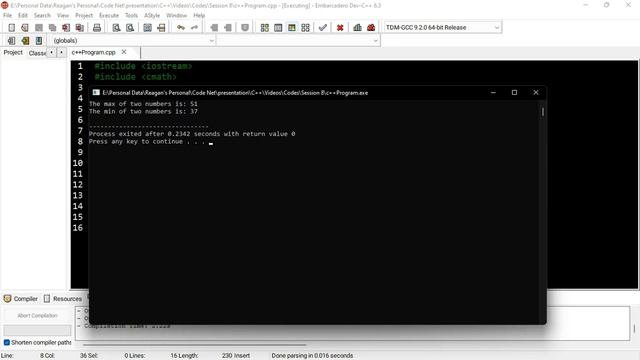Viewport: 640px width, 360px height.
Task: Open the Tools menu
Action: click(x=131, y=16)
